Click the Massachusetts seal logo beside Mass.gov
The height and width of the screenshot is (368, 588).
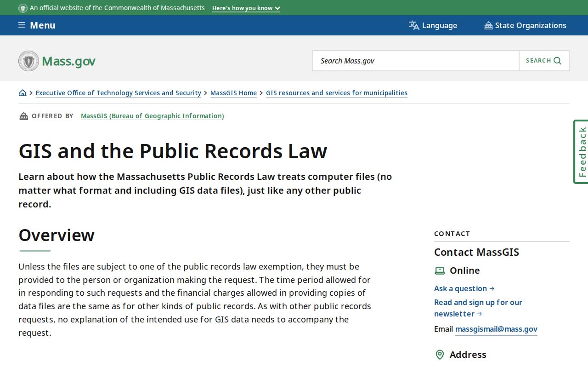(28, 61)
